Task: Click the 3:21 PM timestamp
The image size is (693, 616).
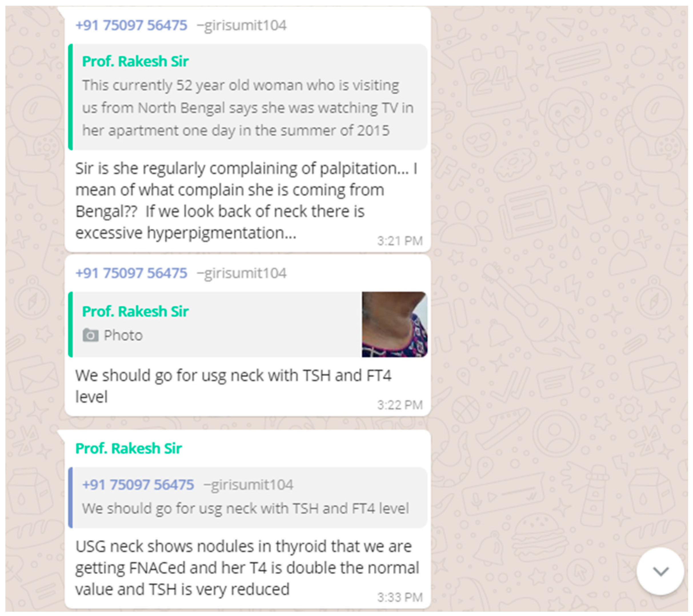Action: click(400, 241)
